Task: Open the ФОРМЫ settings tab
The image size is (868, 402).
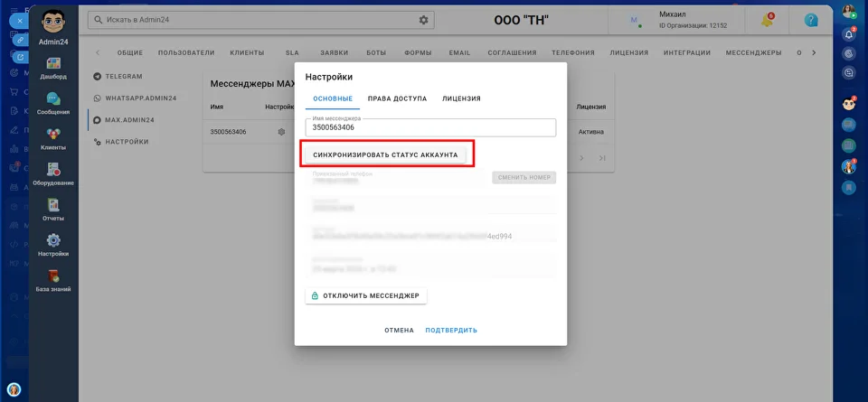Action: pyautogui.click(x=418, y=53)
